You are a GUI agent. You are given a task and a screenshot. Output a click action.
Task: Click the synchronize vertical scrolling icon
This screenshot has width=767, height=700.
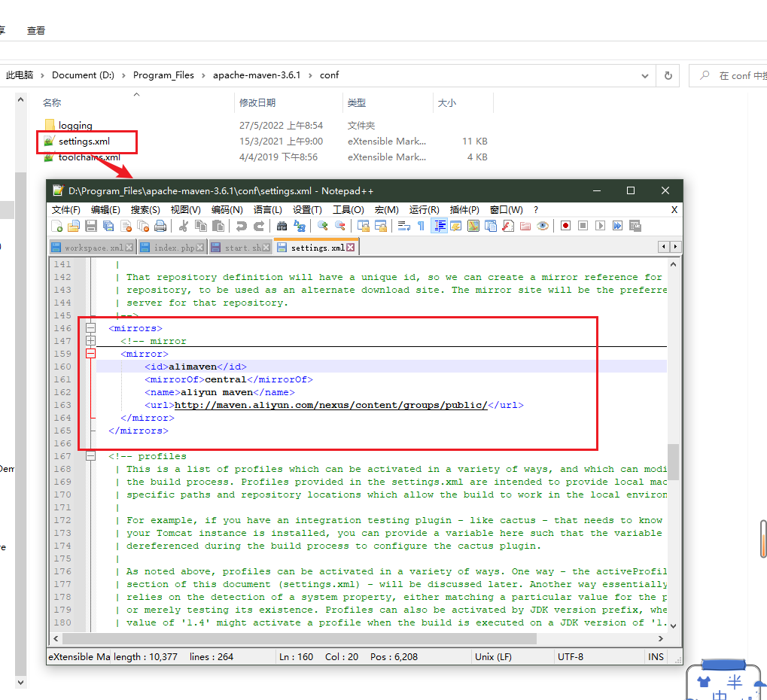coord(363,226)
